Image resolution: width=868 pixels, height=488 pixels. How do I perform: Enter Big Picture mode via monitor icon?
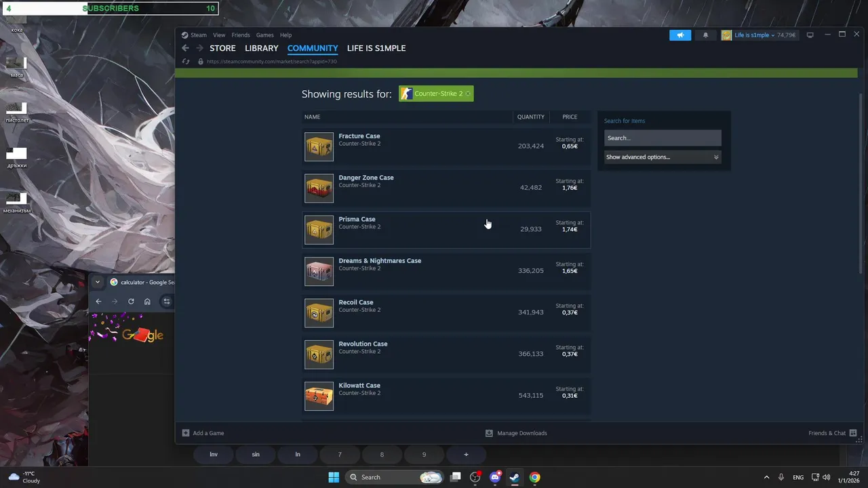(x=810, y=35)
